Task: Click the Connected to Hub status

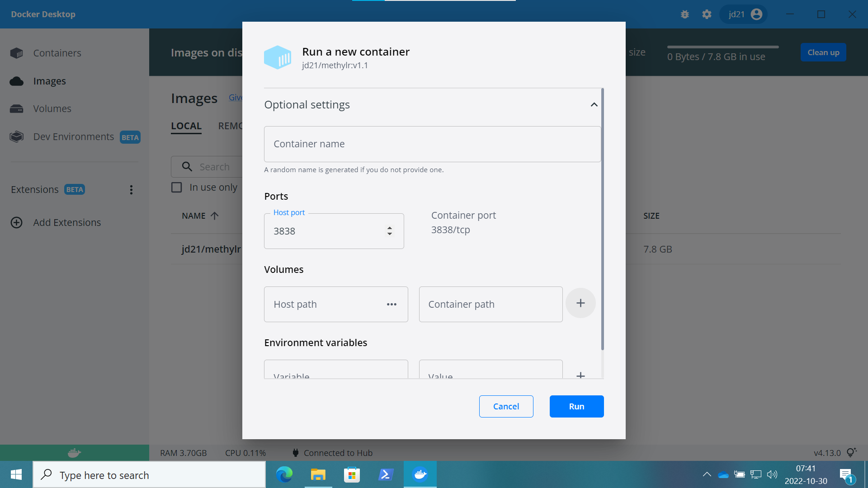Action: pos(333,453)
